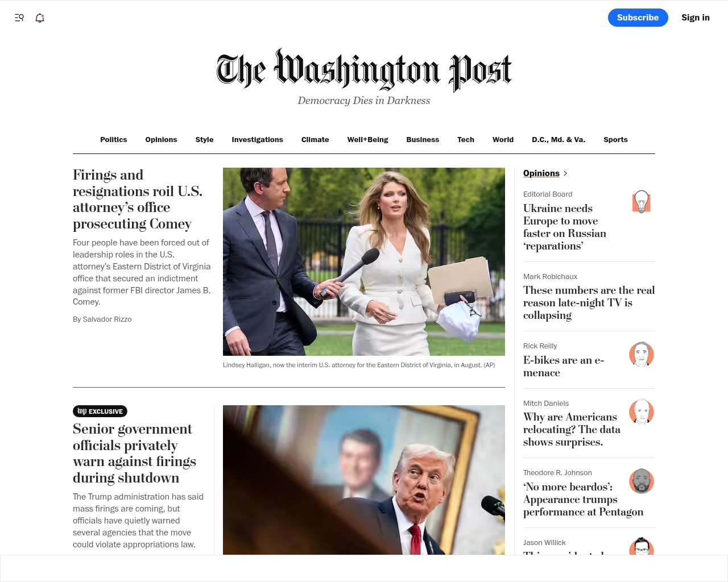Open the Comey firings headline article

[x=138, y=199]
